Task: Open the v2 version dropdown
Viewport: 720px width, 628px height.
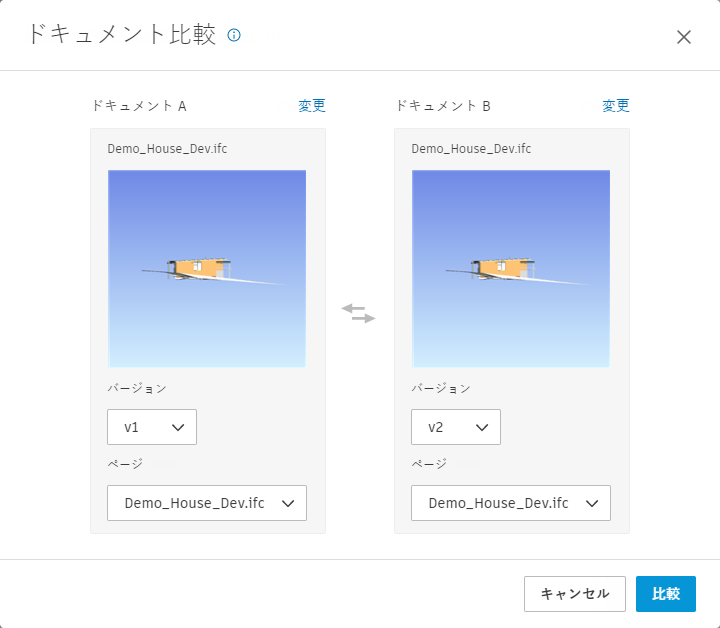Action: click(456, 427)
